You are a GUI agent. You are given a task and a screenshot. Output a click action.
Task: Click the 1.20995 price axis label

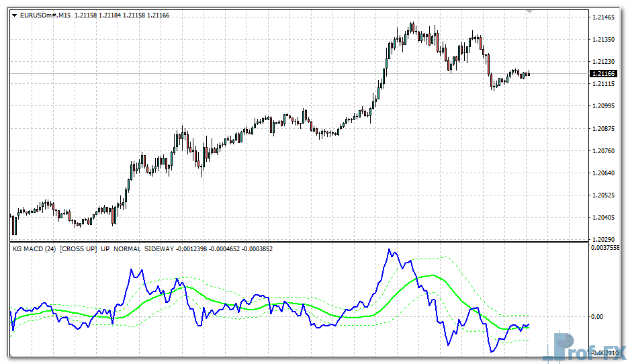pyautogui.click(x=603, y=106)
